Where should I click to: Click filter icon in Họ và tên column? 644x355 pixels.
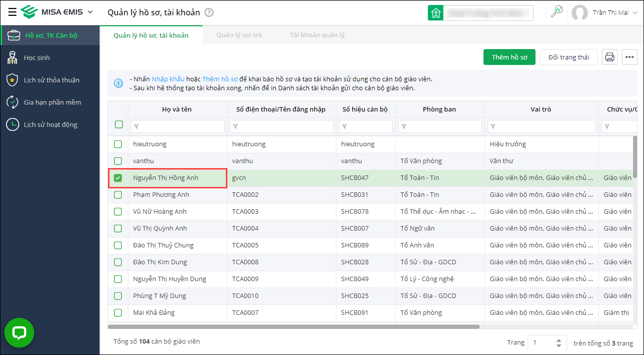click(136, 127)
